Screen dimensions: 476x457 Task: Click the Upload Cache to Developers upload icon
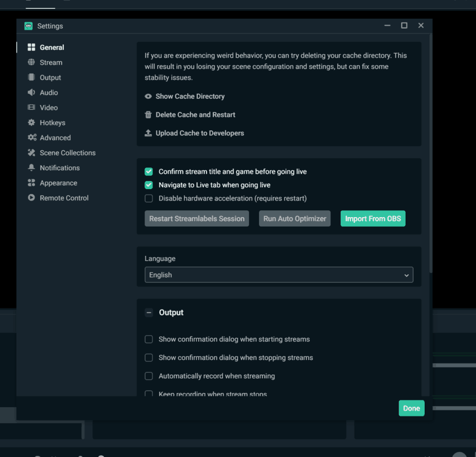click(149, 133)
